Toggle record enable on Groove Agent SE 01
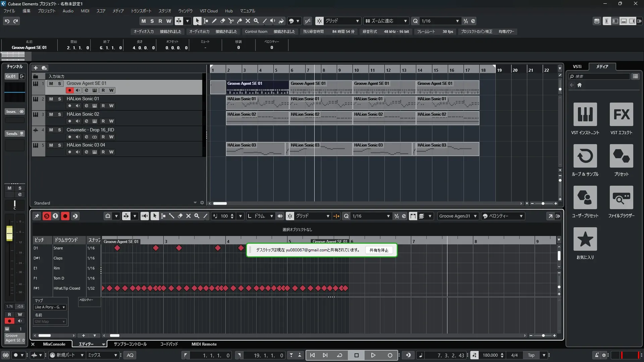The width and height of the screenshot is (644, 362). [69, 90]
